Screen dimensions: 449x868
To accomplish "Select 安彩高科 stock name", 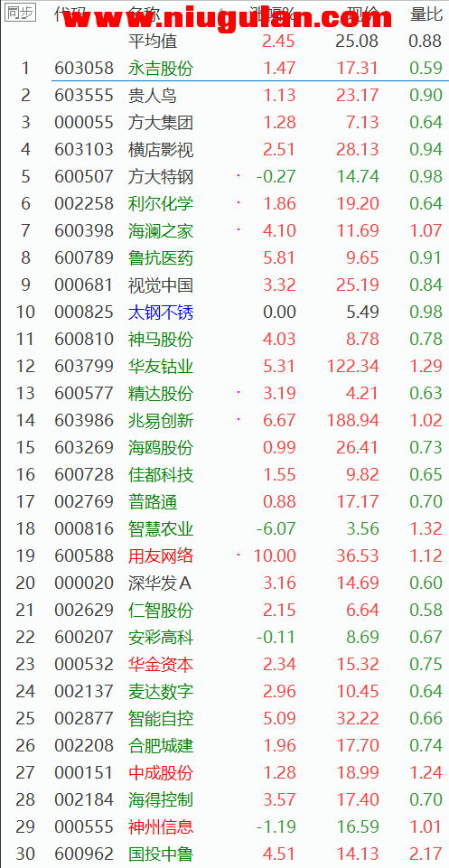I will (x=161, y=638).
